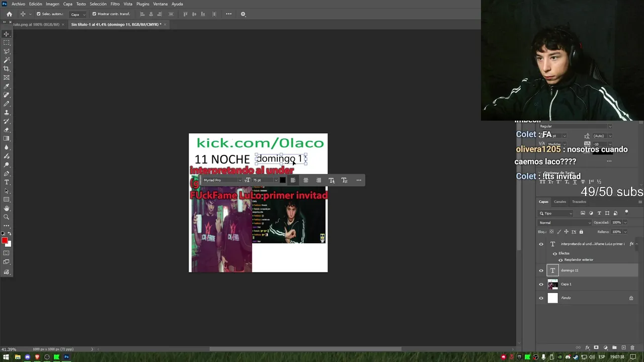This screenshot has height=362, width=644.
Task: Delete the selected layer
Action: pos(632,347)
